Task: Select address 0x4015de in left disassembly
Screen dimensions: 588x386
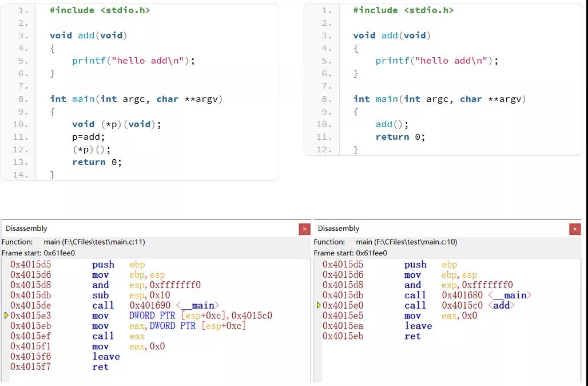Action: pyautogui.click(x=31, y=306)
